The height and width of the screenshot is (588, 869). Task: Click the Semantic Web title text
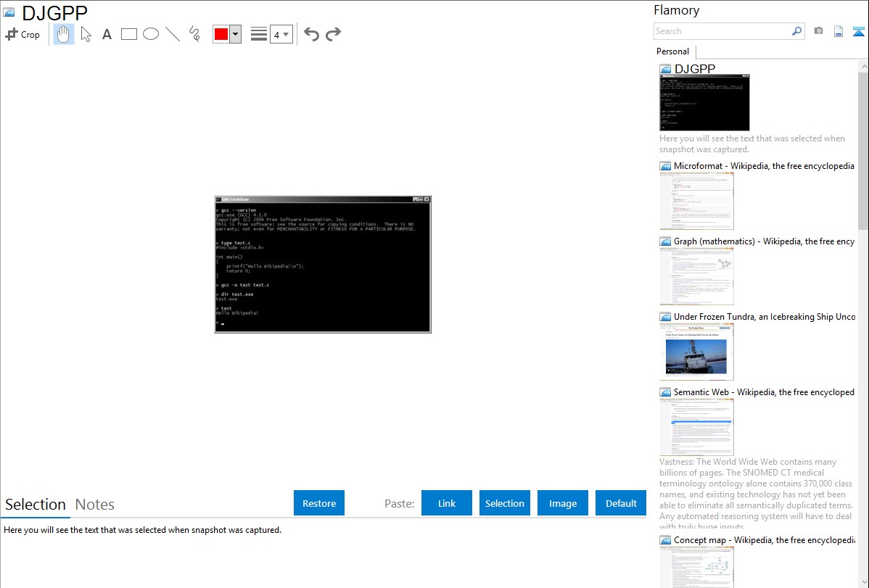pyautogui.click(x=764, y=392)
